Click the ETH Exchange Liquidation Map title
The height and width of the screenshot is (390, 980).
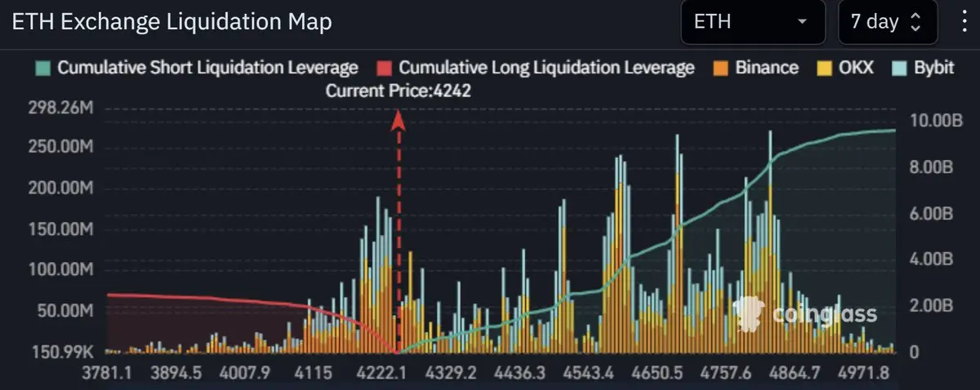(171, 22)
